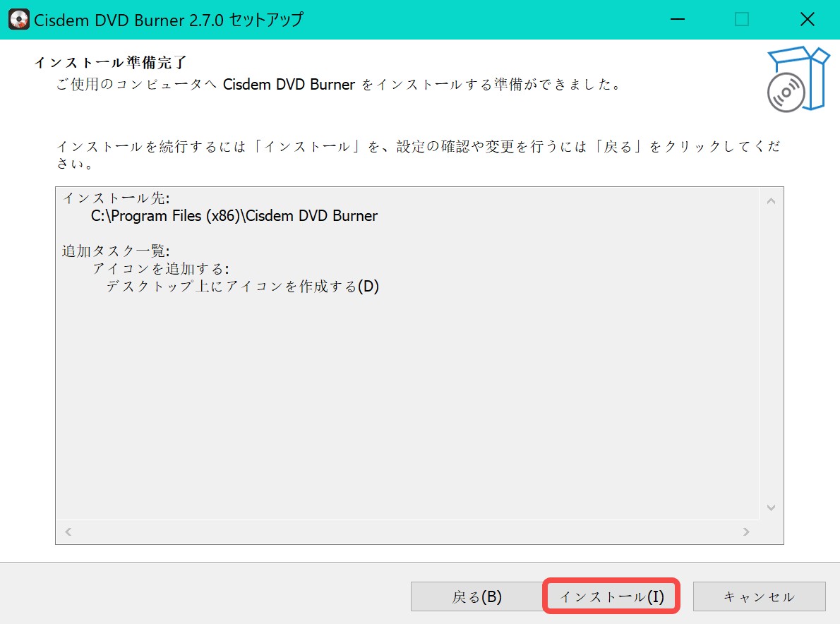Click the scroll left arrow in the summary box

pos(68,532)
